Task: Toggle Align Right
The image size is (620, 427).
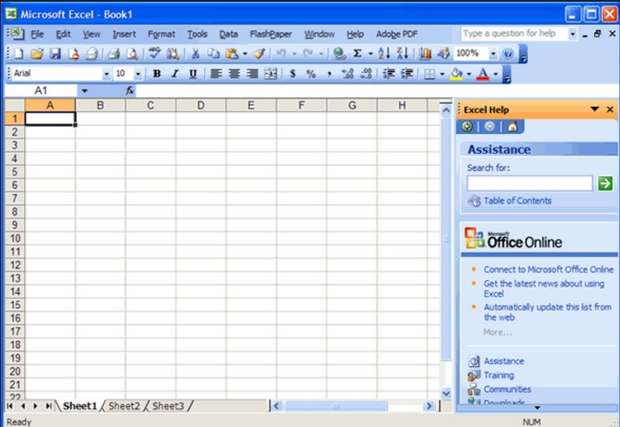Action: click(x=252, y=74)
